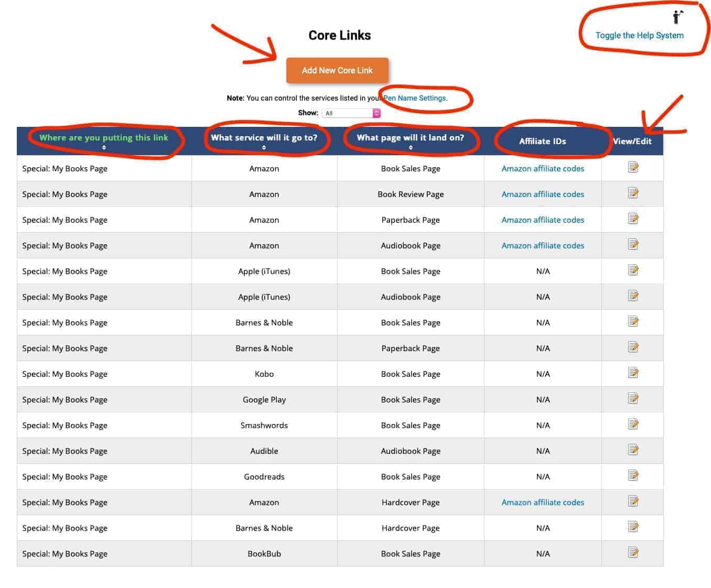
Task: Select the Google Play service cell
Action: (264, 400)
